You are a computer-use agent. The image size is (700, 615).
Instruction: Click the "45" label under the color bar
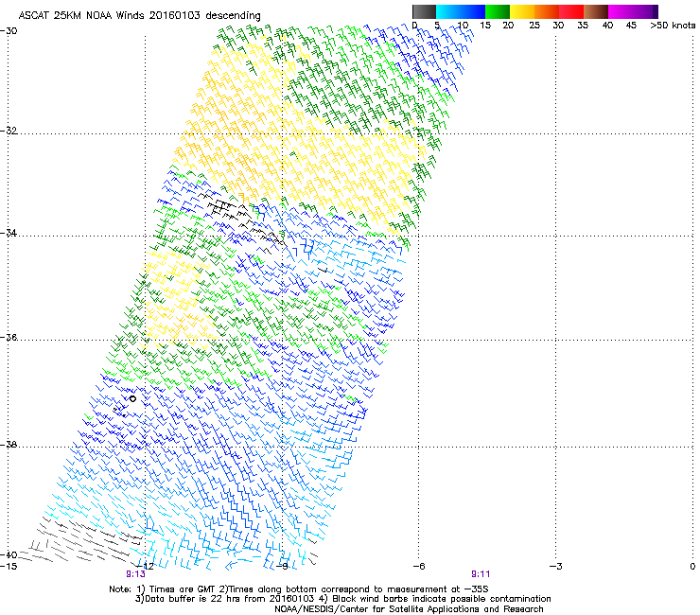(x=631, y=26)
